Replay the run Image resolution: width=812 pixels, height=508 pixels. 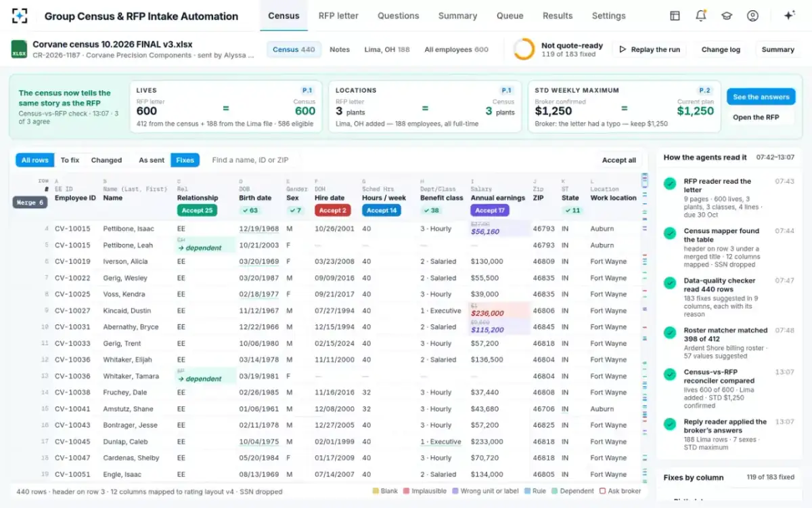coord(649,49)
